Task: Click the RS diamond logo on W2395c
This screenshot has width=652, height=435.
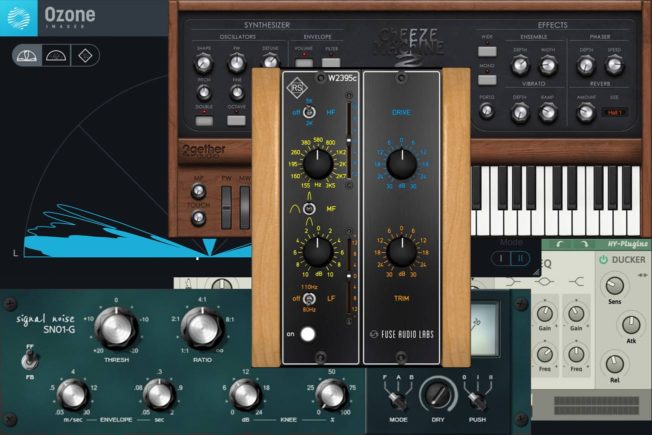Action: 297,88
